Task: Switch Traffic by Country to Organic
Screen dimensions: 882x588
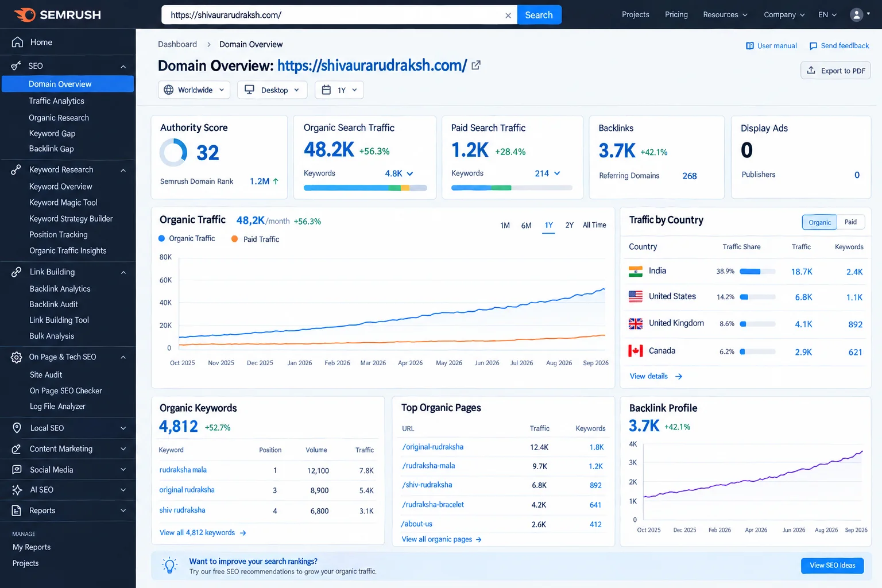Action: (819, 222)
